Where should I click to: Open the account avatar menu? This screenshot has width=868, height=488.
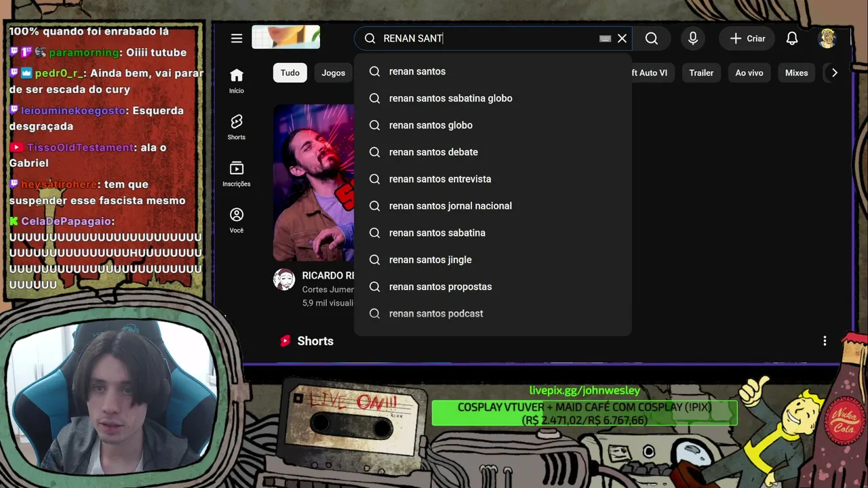[x=827, y=39]
